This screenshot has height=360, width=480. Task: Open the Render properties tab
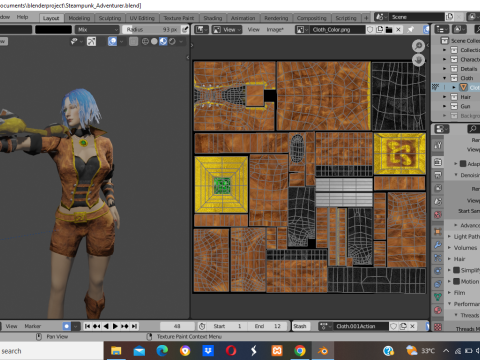438,162
